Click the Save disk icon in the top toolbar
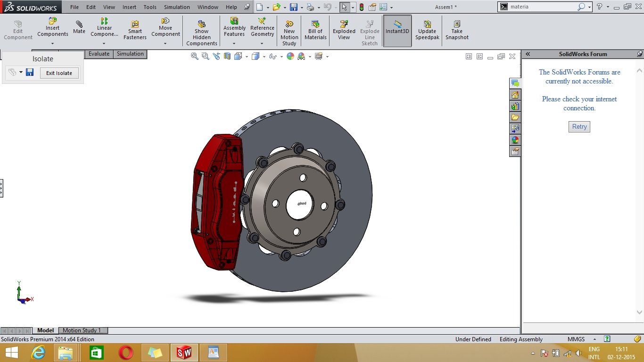 [294, 7]
